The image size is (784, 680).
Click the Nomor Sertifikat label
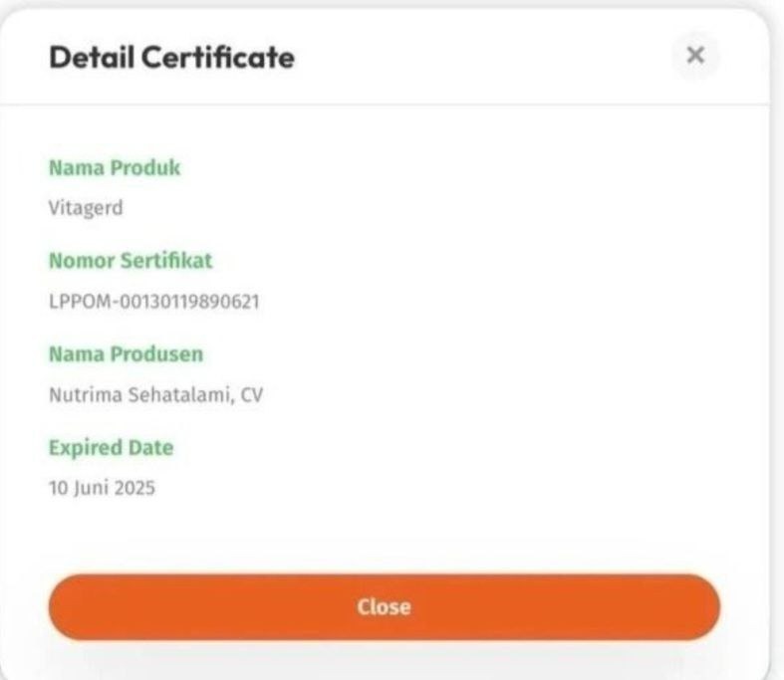(x=131, y=261)
